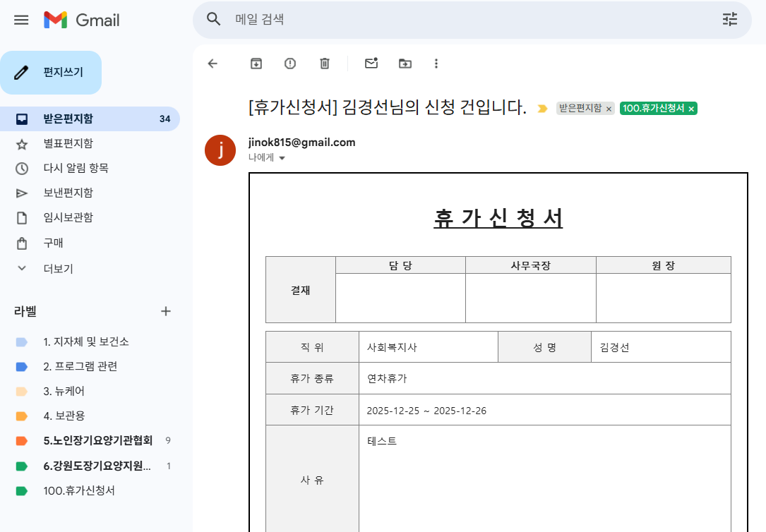Expand the 더보기 section in sidebar
The height and width of the screenshot is (532, 766).
click(58, 269)
